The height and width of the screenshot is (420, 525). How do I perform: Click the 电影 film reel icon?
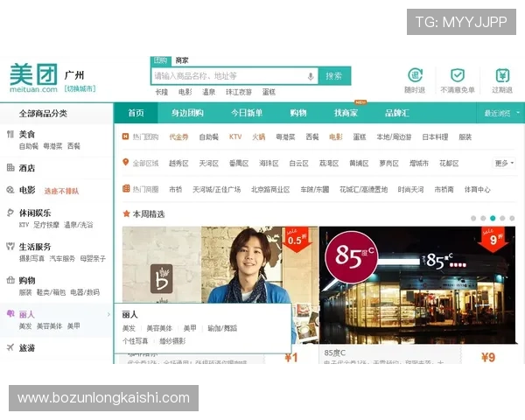pyautogui.click(x=10, y=190)
